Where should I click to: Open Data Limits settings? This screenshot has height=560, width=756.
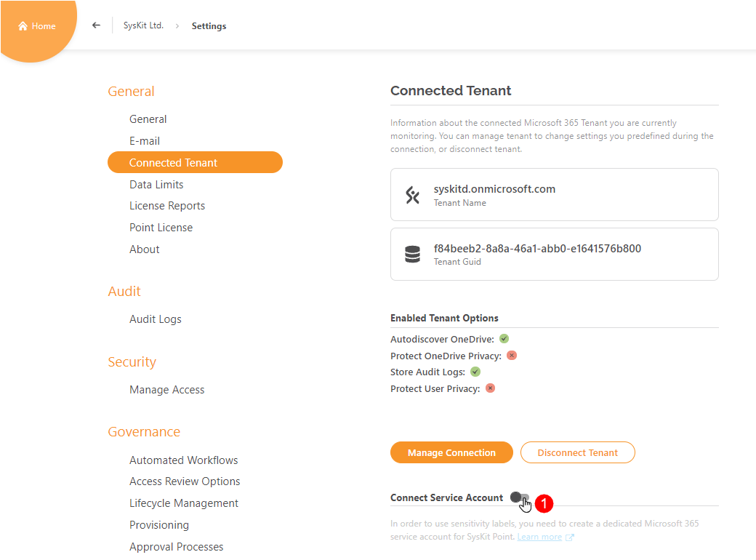156,184
